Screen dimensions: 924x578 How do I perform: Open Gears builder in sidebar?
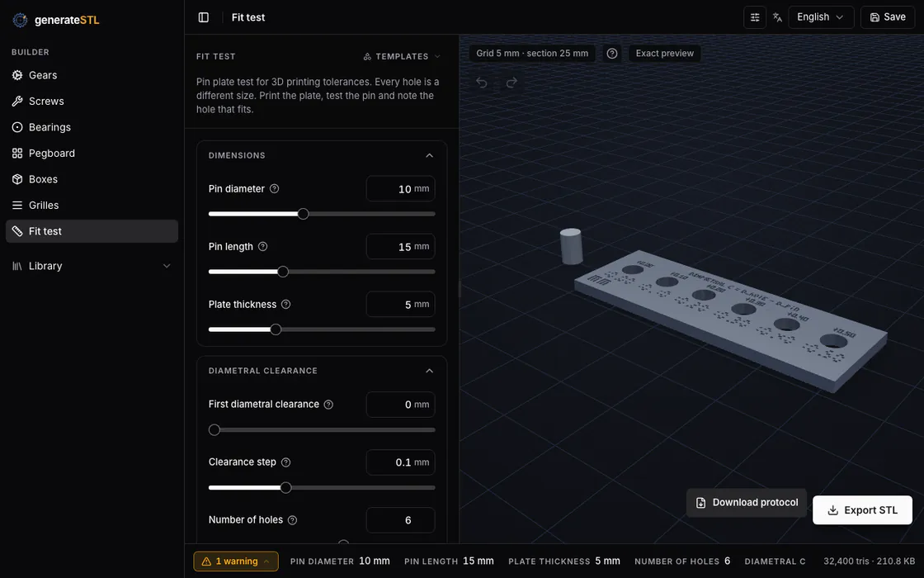point(92,75)
